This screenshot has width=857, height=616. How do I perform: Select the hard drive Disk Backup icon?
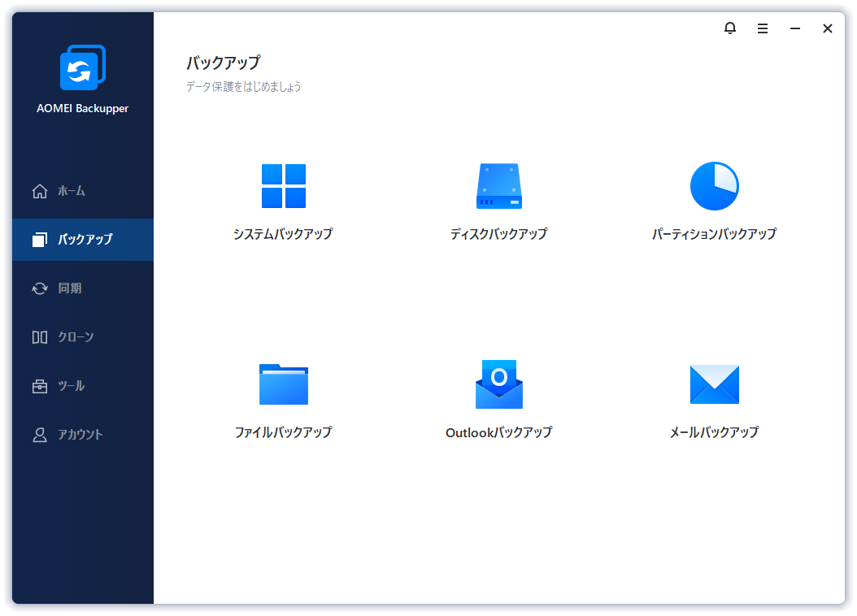(x=498, y=186)
